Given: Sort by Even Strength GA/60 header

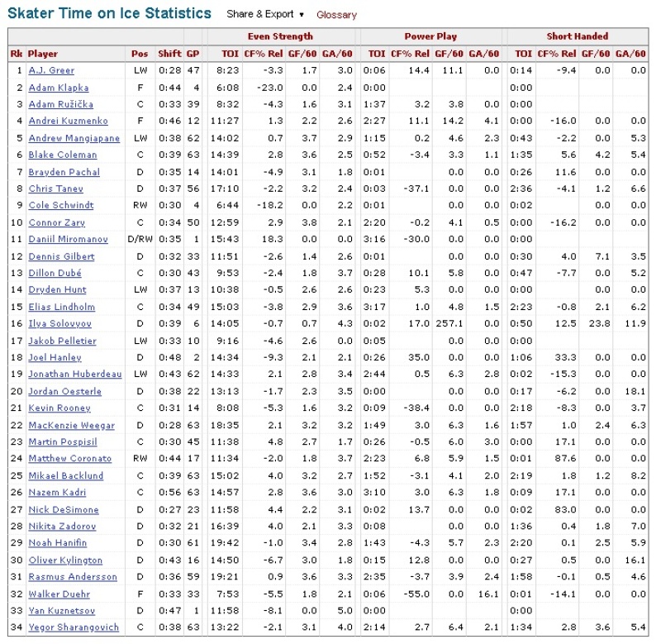Looking at the screenshot, I should (337, 54).
